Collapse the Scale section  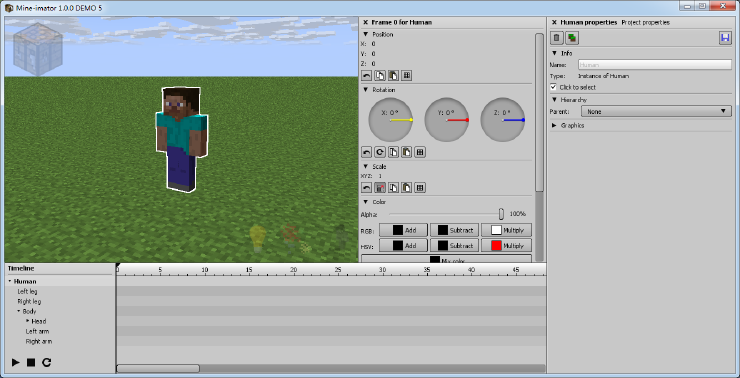pyautogui.click(x=365, y=167)
